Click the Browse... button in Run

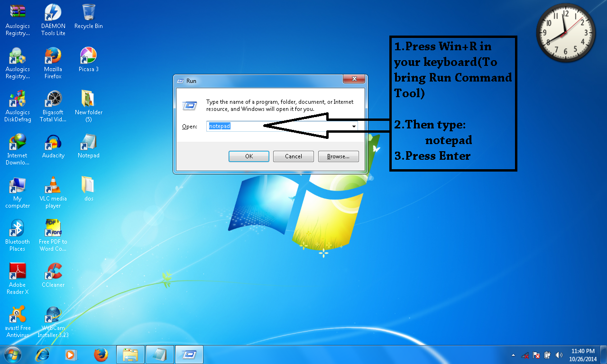[339, 156]
